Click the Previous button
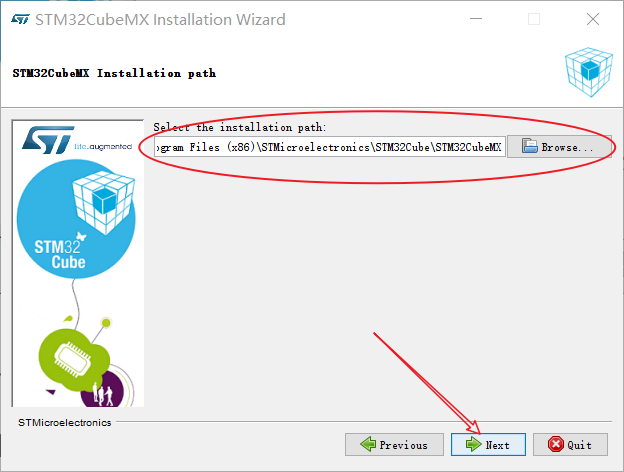This screenshot has height=472, width=624. click(x=394, y=444)
